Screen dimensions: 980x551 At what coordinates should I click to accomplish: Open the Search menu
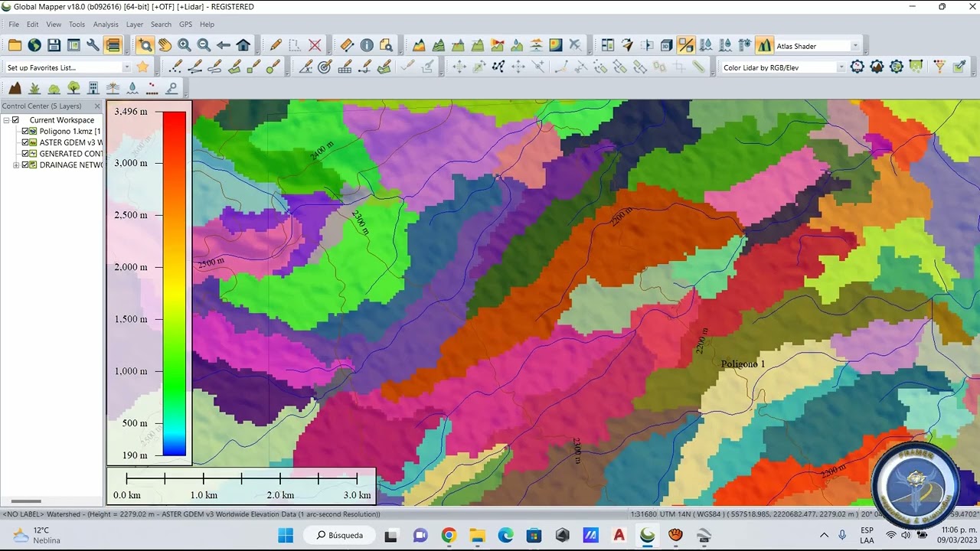click(161, 24)
